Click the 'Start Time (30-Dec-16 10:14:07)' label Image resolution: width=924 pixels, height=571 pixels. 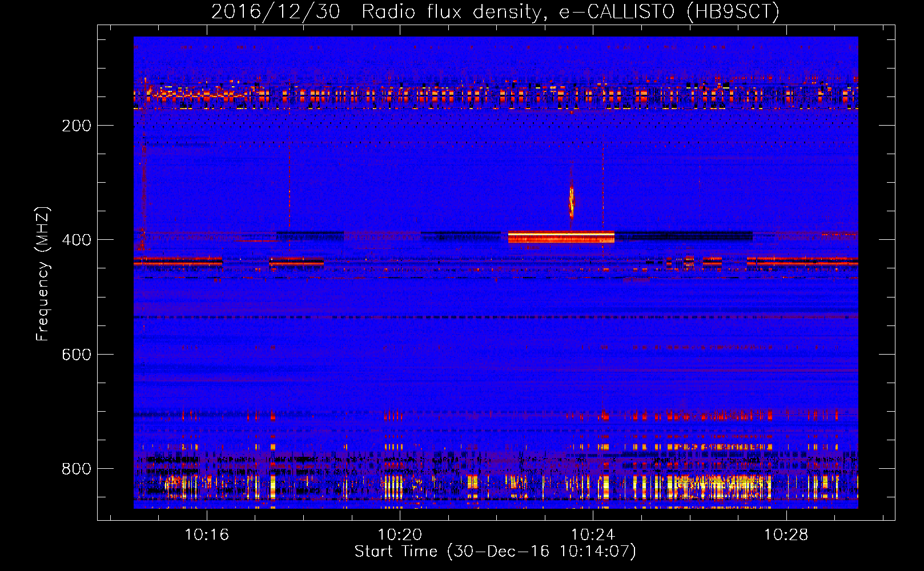(495, 552)
